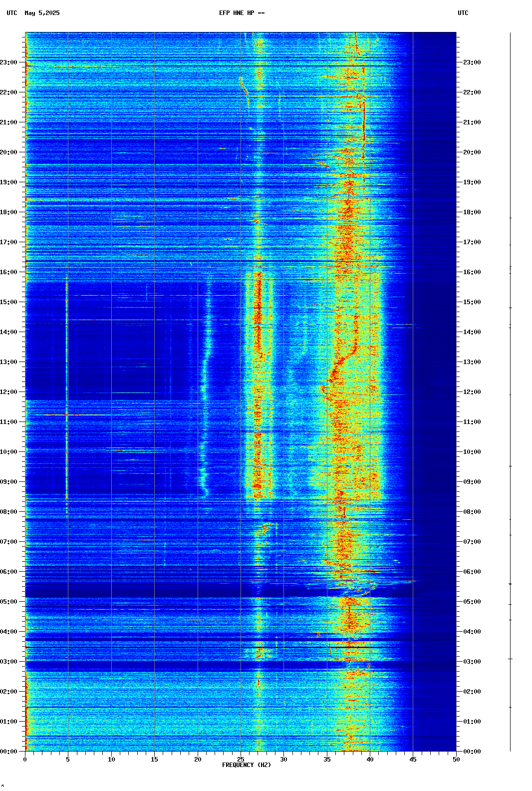Click the '15' tick on frequency axis
Viewport: 532px width, 791px height.
(x=154, y=760)
